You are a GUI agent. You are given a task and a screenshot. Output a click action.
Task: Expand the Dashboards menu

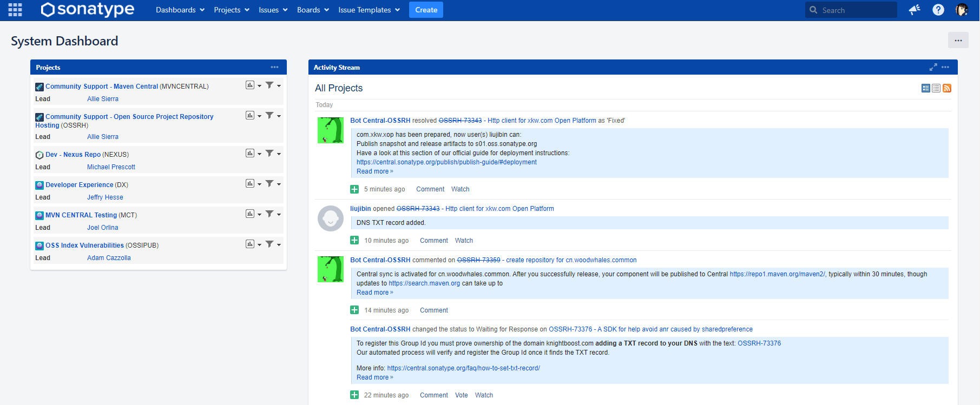click(180, 10)
